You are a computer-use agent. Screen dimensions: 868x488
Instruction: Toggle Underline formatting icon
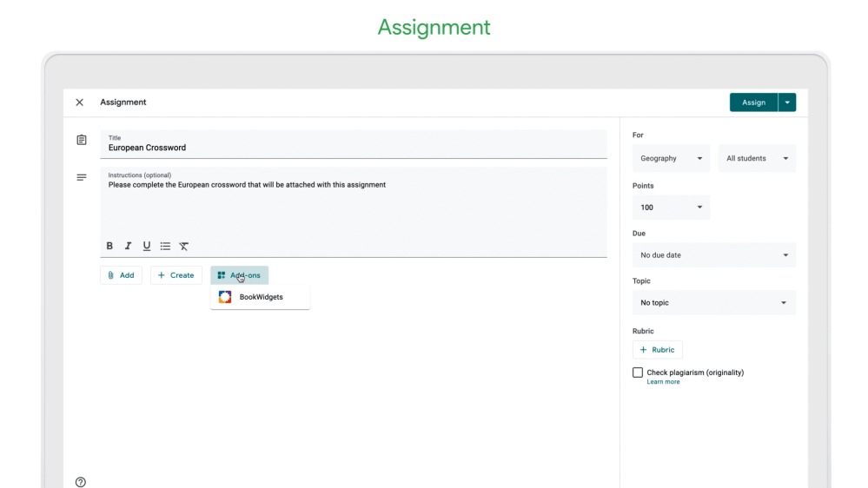(x=146, y=246)
